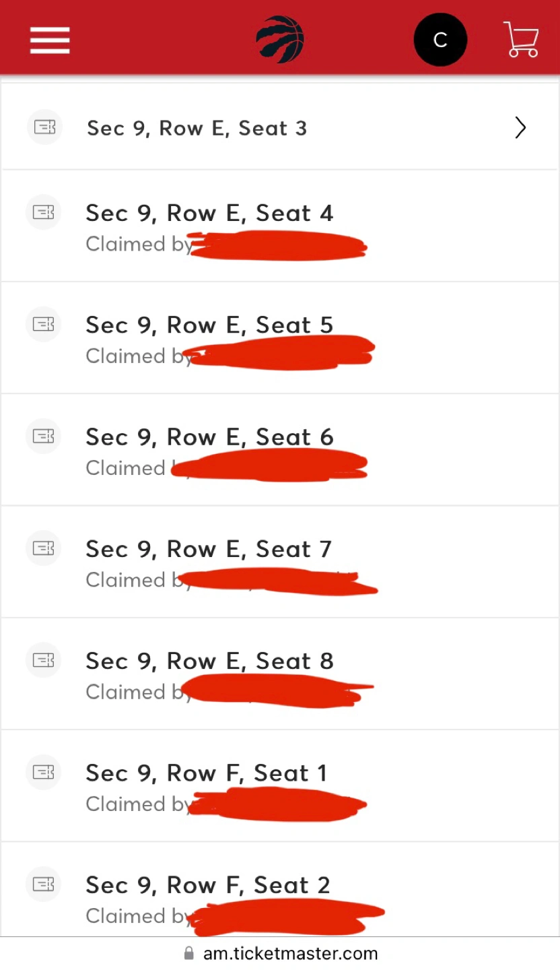
Task: Click the ticket icon for Row E Seat 6
Action: coord(44,436)
